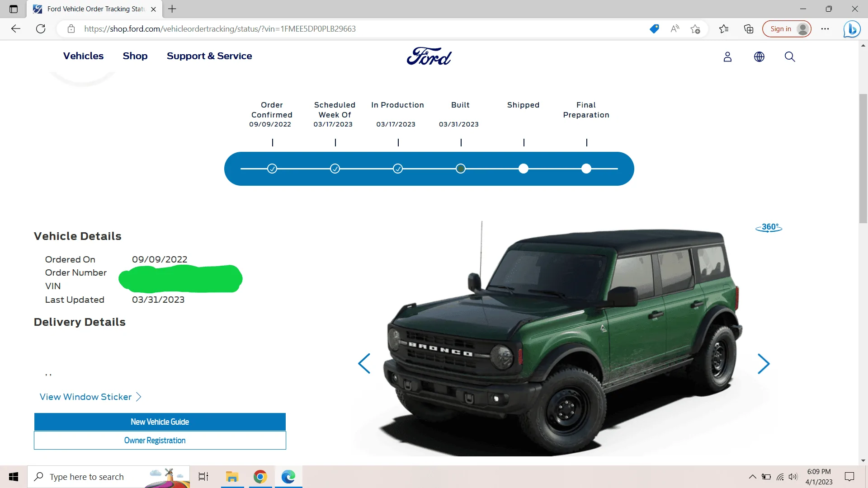Screen dimensions: 868x488
Task: Open Ford site search magnifier
Action: [790, 56]
